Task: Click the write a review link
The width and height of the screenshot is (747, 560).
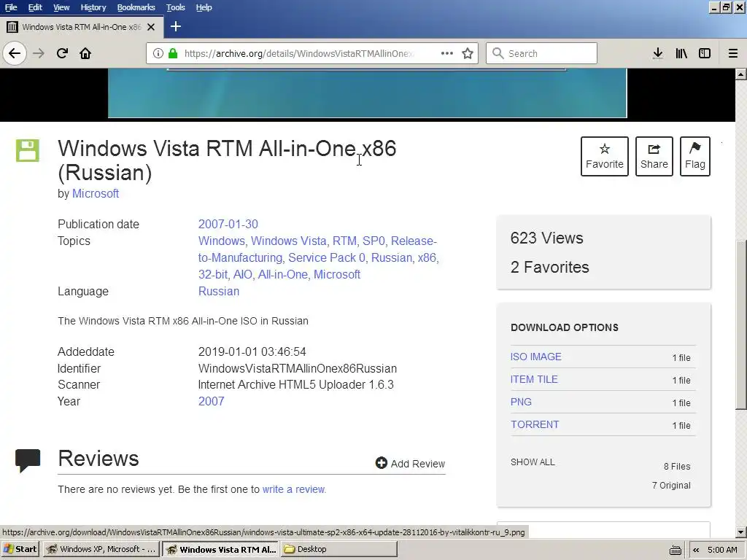Action: (x=294, y=489)
